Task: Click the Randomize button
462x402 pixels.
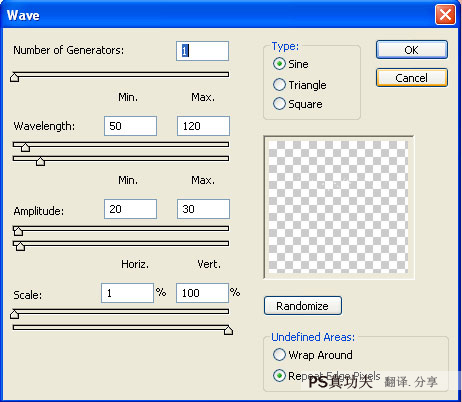Action: tap(303, 306)
